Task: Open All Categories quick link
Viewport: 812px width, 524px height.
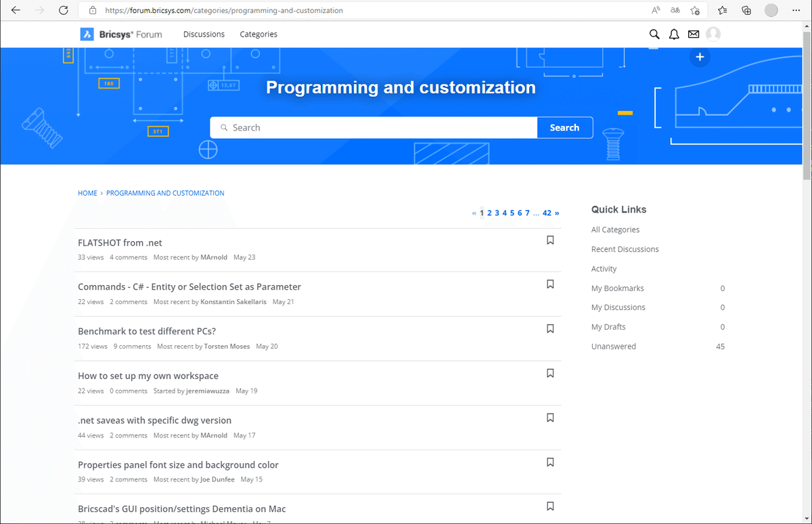Action: (615, 230)
